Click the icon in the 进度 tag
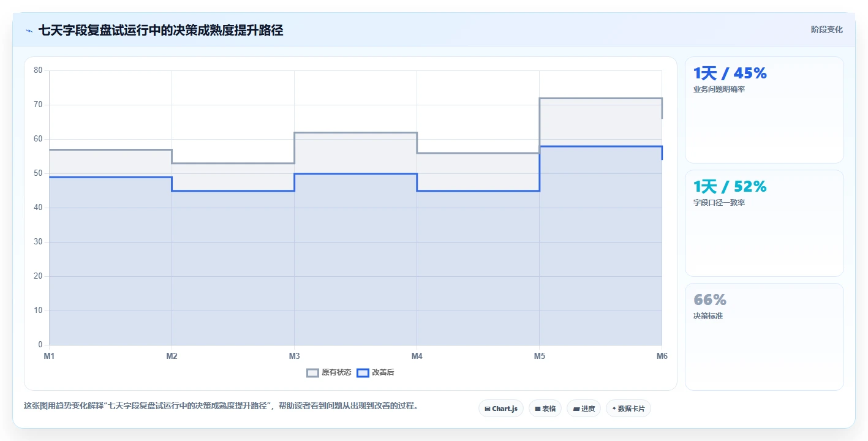 click(x=576, y=409)
